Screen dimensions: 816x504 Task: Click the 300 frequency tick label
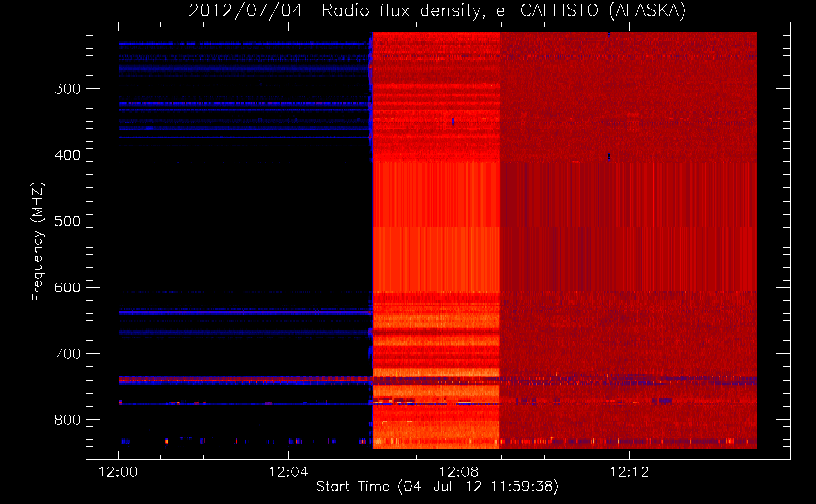(x=68, y=89)
